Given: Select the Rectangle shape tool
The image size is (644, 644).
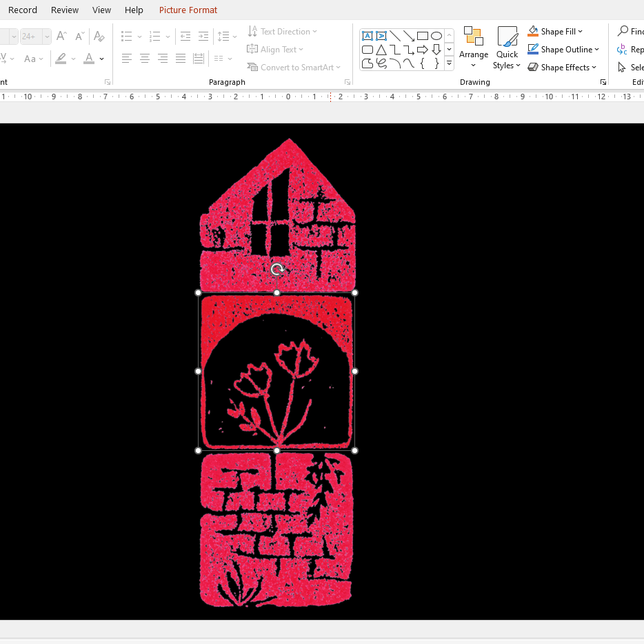Looking at the screenshot, I should [x=423, y=35].
